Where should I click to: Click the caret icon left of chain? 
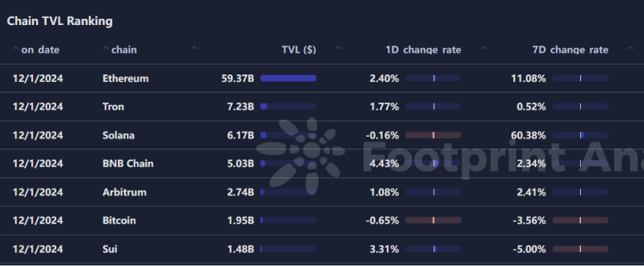pyautogui.click(x=105, y=49)
